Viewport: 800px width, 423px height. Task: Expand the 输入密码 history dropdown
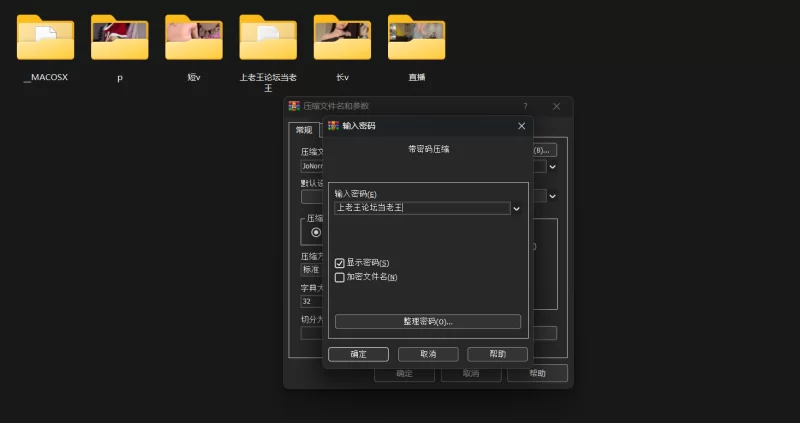tap(517, 209)
